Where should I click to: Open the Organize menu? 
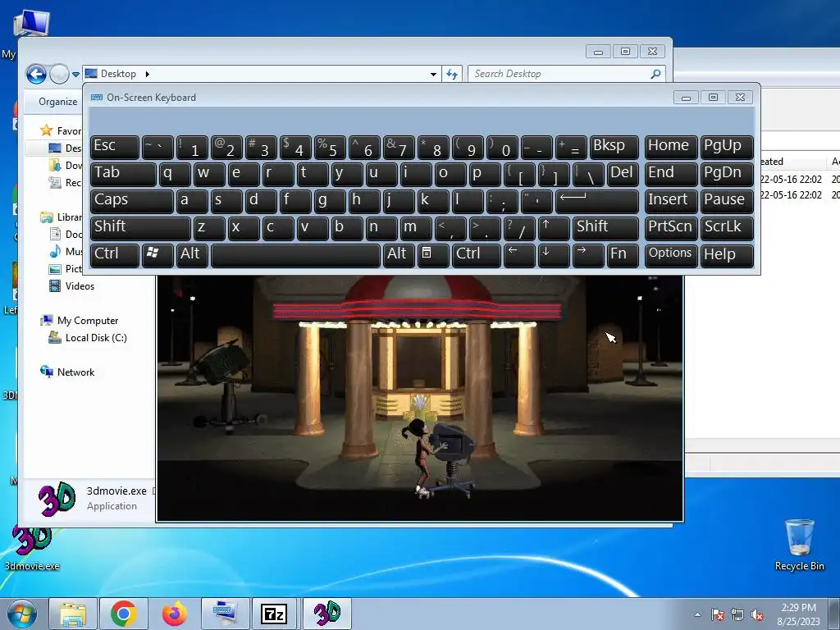(x=58, y=101)
